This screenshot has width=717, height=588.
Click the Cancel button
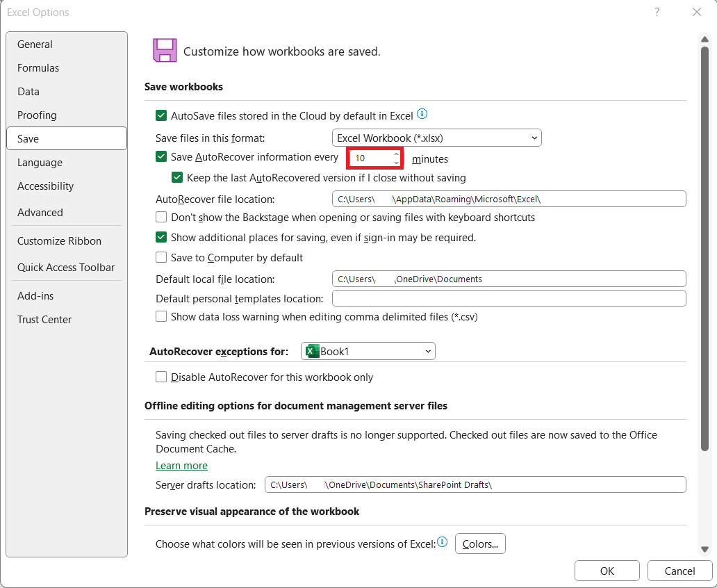679,571
